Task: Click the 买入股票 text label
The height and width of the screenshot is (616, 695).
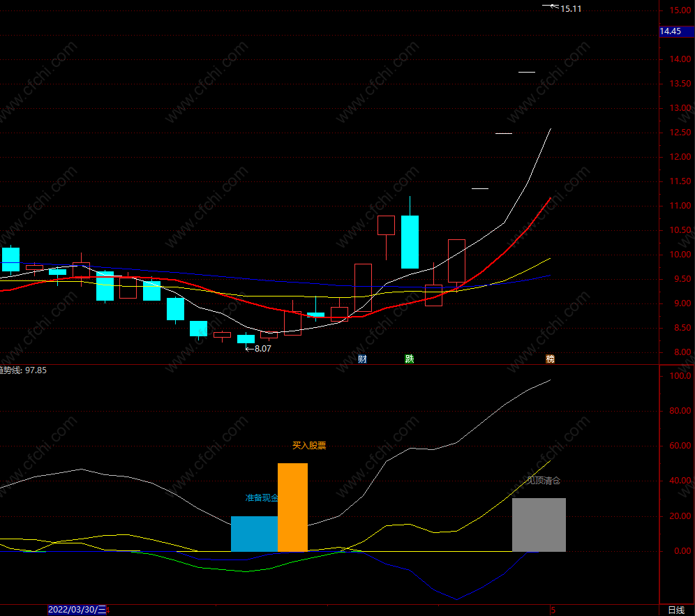Action: [309, 445]
